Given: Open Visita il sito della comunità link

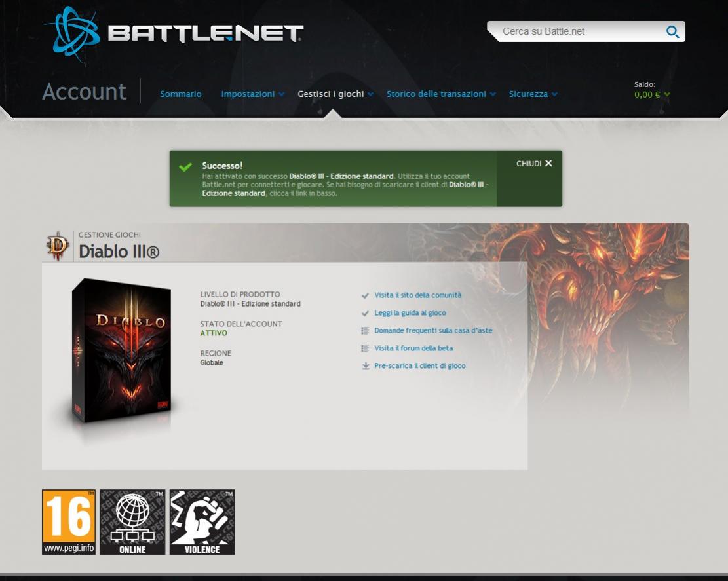Looking at the screenshot, I should (418, 295).
